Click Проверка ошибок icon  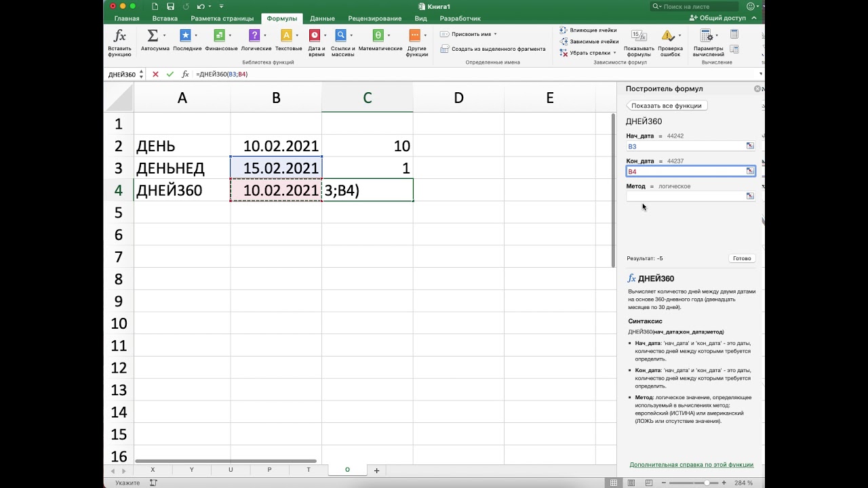coord(667,35)
